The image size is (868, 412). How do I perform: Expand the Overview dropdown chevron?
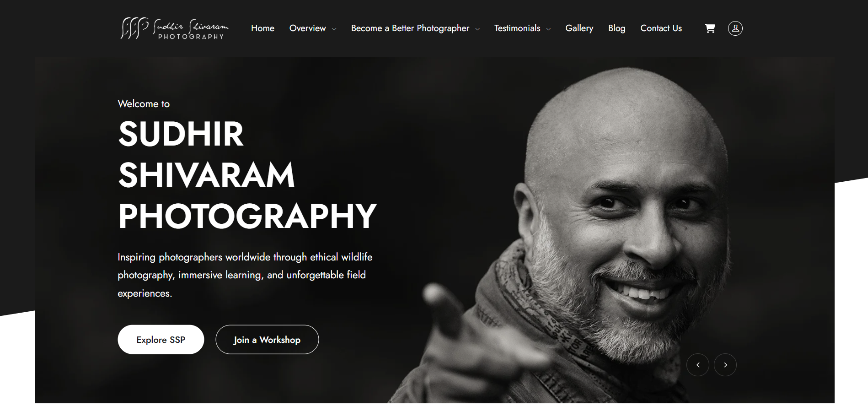334,29
